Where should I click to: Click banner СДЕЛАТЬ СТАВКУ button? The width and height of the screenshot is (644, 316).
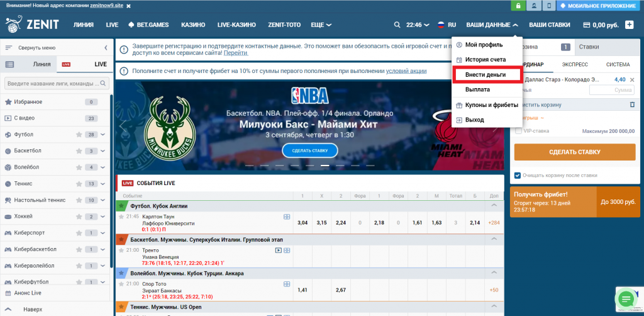(x=310, y=151)
